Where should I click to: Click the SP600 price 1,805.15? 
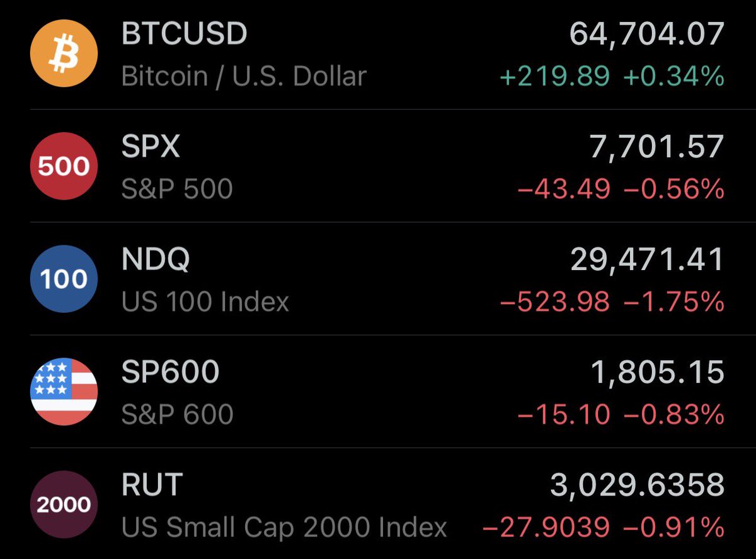click(x=658, y=373)
